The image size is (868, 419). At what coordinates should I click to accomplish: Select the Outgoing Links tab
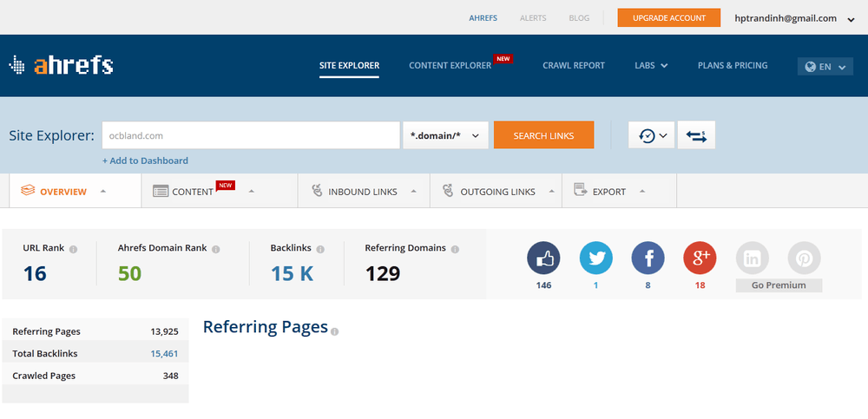(x=496, y=191)
